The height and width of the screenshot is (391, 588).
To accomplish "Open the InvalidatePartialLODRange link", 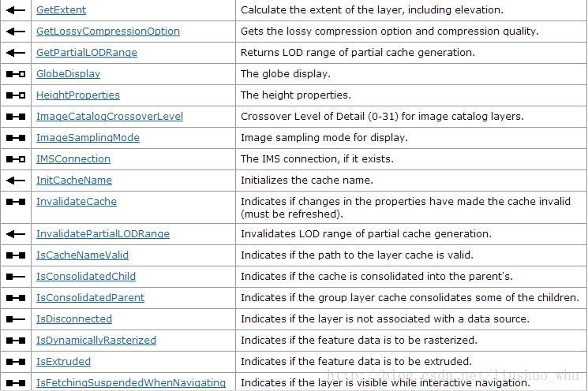I will point(103,234).
